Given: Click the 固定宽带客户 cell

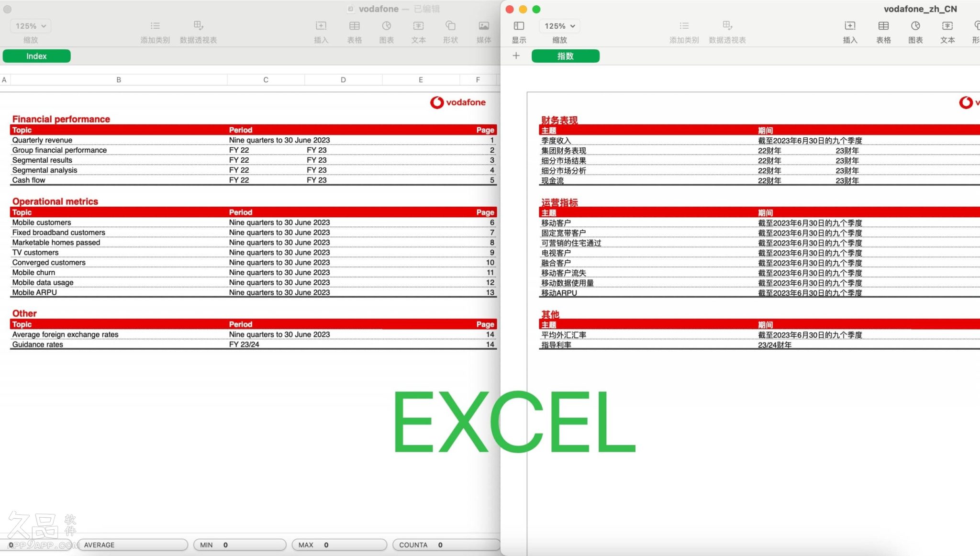Looking at the screenshot, I should coord(563,233).
